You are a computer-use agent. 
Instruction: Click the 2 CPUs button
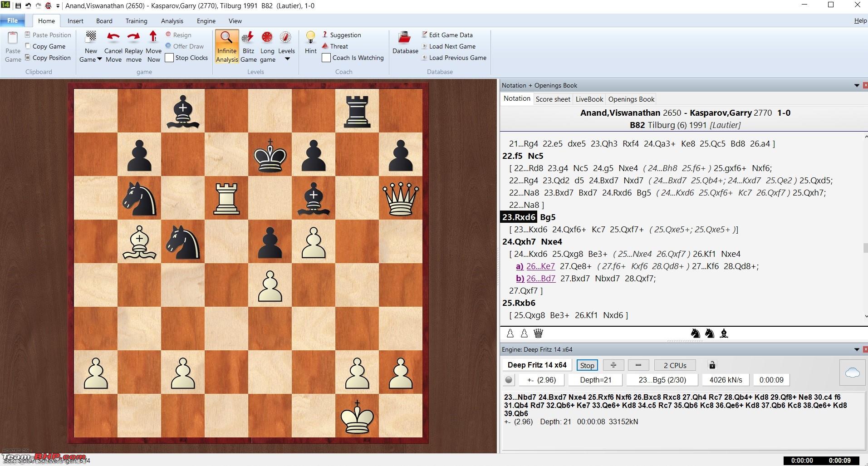(675, 365)
